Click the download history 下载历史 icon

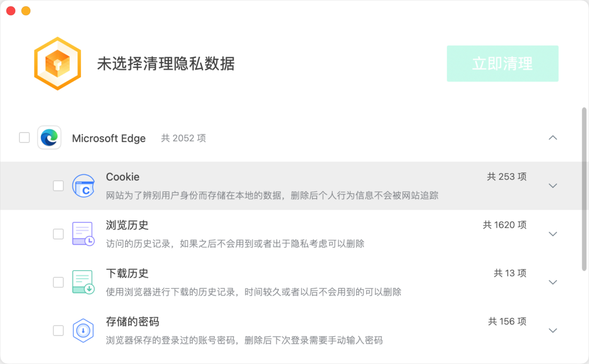pos(84,282)
